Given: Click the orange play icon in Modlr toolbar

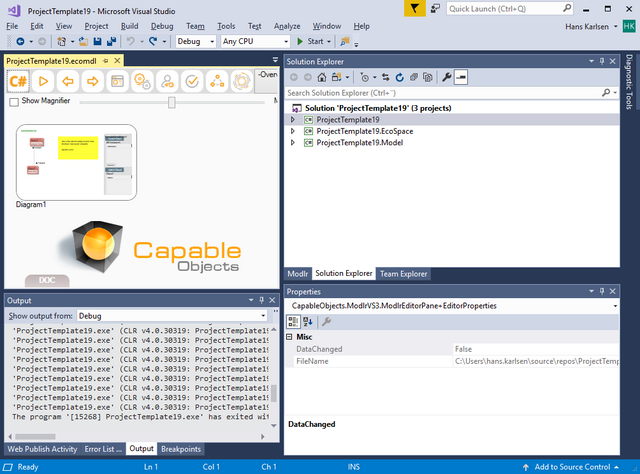Looking at the screenshot, I should click(43, 81).
